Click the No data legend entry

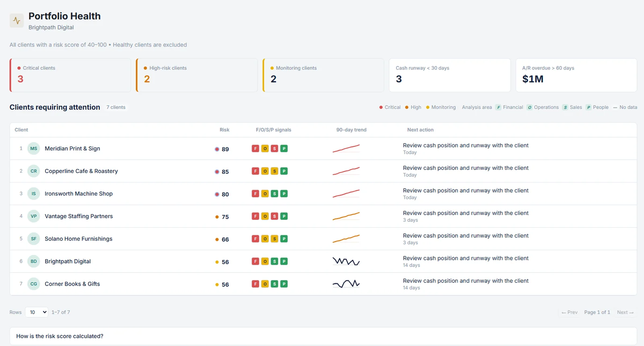[x=625, y=107]
